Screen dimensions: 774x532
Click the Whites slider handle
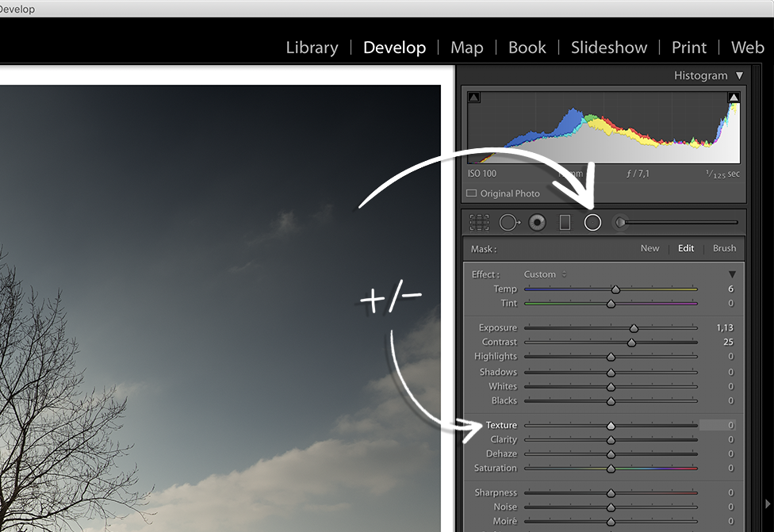(x=611, y=387)
